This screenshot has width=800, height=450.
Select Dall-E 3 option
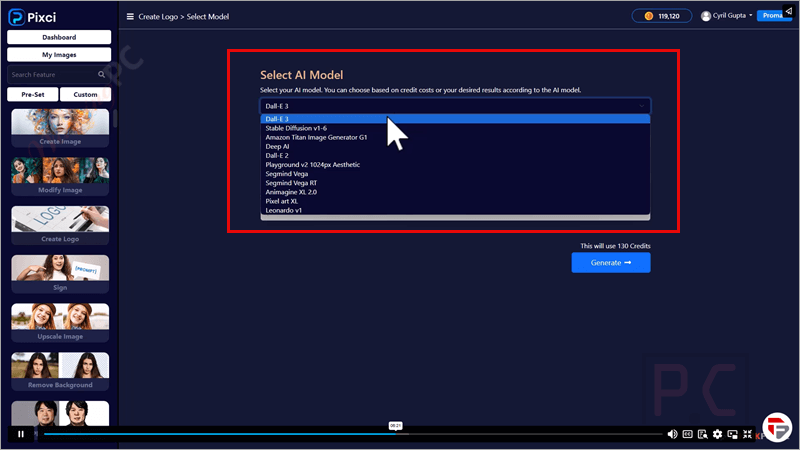coord(455,119)
